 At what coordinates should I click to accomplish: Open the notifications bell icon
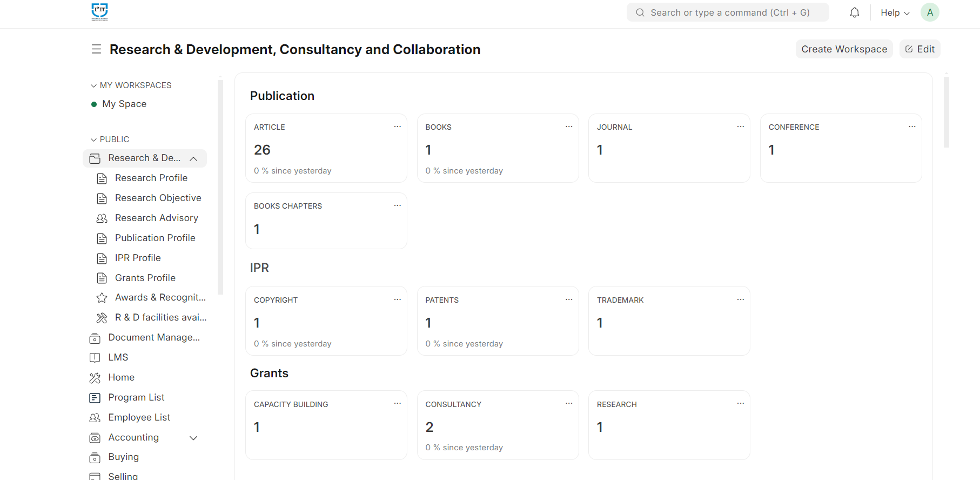pyautogui.click(x=854, y=12)
